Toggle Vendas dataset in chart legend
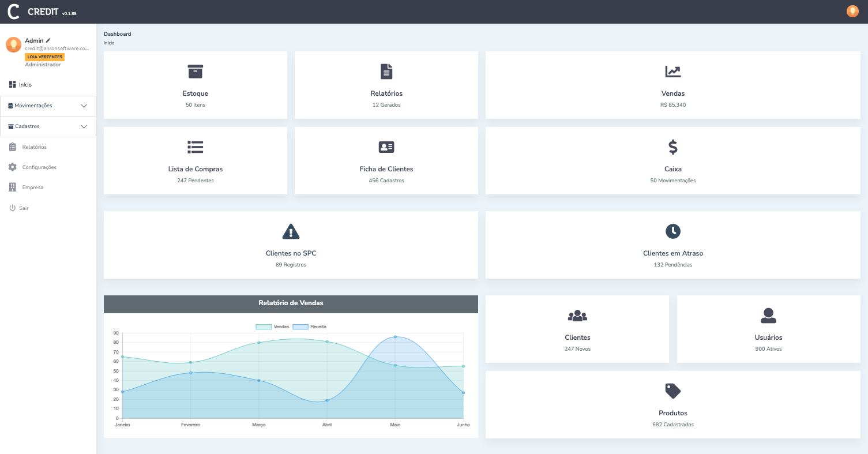The width and height of the screenshot is (868, 454). coord(264,327)
